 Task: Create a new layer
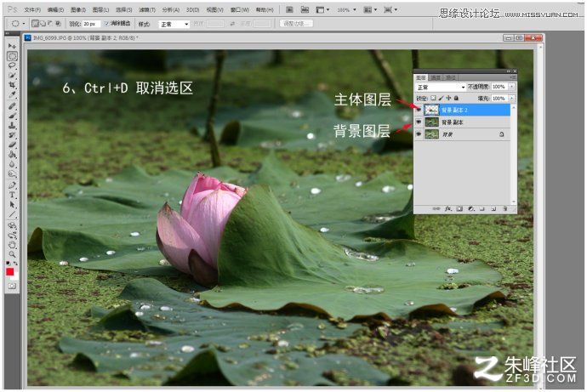493,208
